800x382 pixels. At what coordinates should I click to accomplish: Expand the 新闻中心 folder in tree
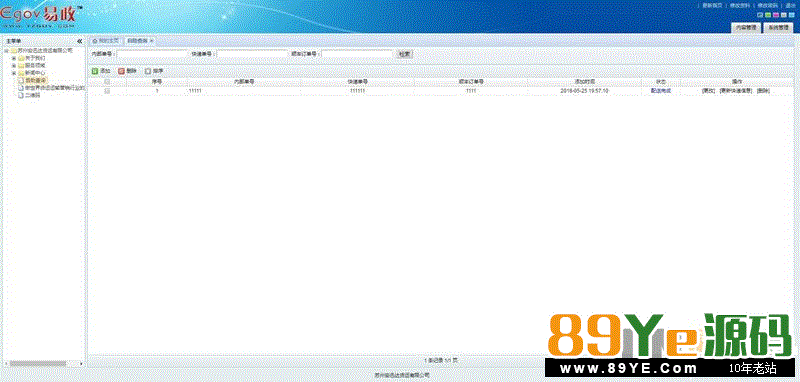pos(14,73)
